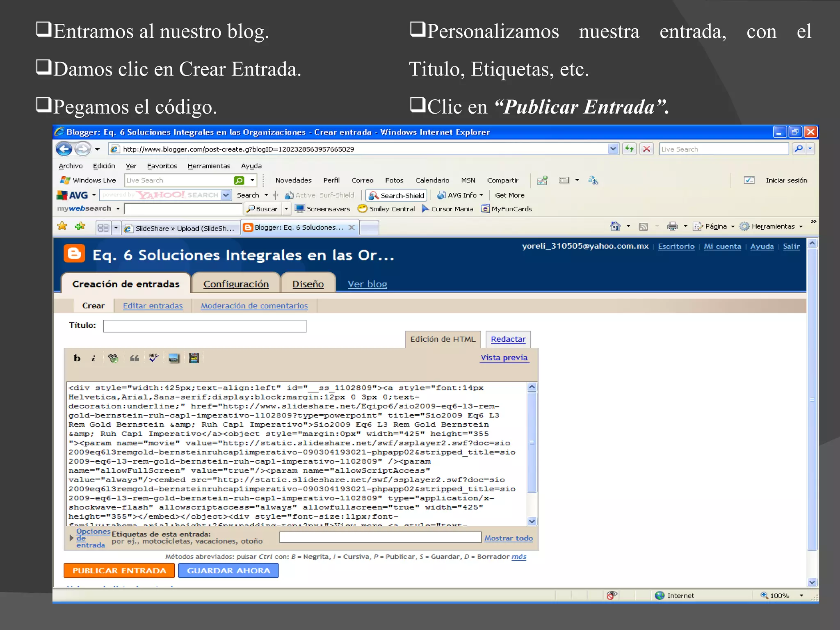Click the Título input field

coord(205,326)
